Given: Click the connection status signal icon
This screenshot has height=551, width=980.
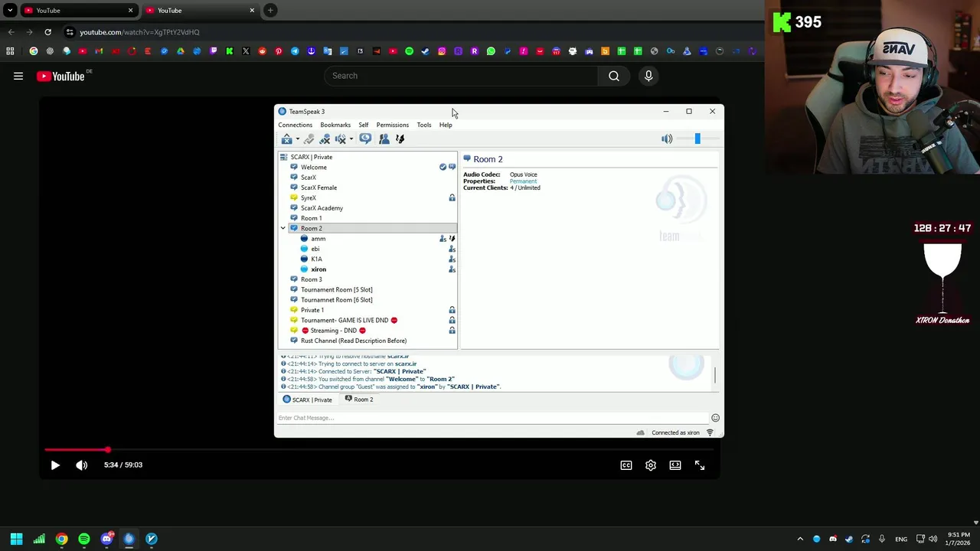Looking at the screenshot, I should pyautogui.click(x=710, y=433).
